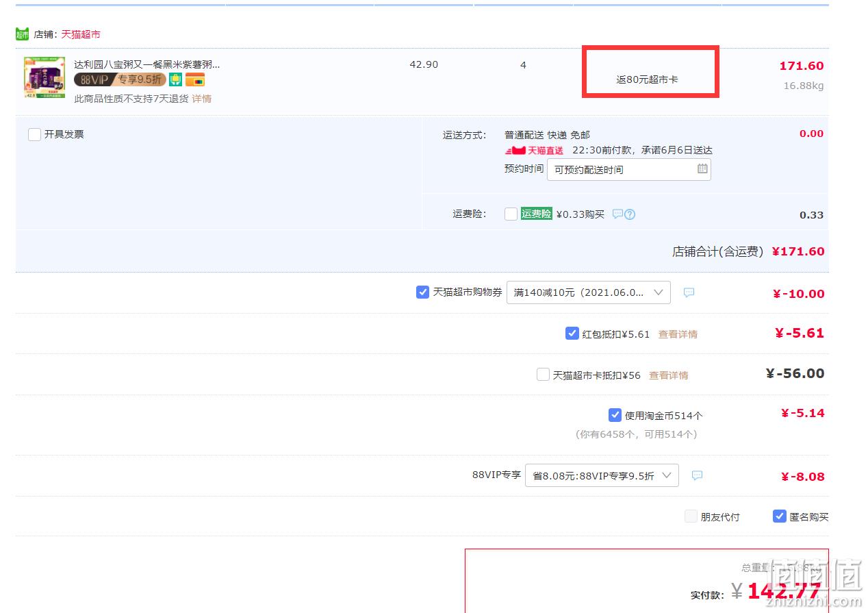Click the green 运费险 tag
This screenshot has width=868, height=613.
tap(537, 214)
